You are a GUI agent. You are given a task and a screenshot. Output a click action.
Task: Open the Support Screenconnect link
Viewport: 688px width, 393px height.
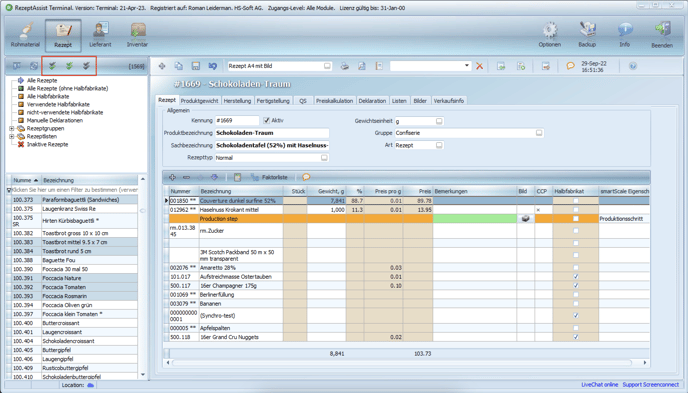651,385
